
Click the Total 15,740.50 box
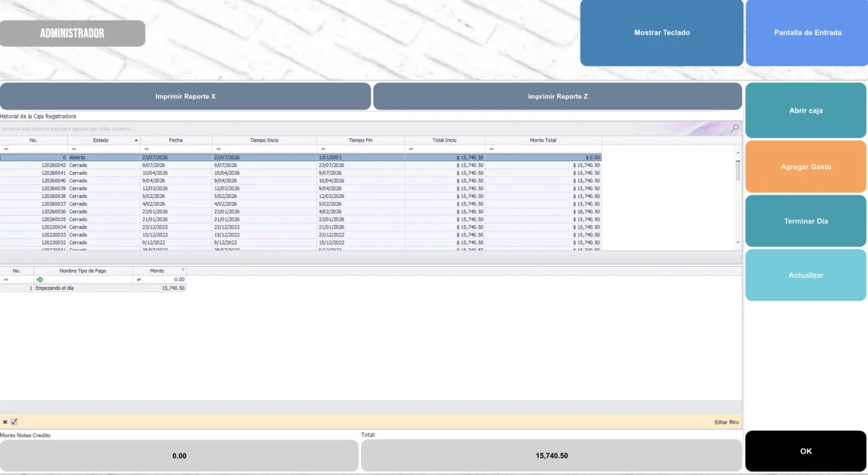pyautogui.click(x=551, y=455)
